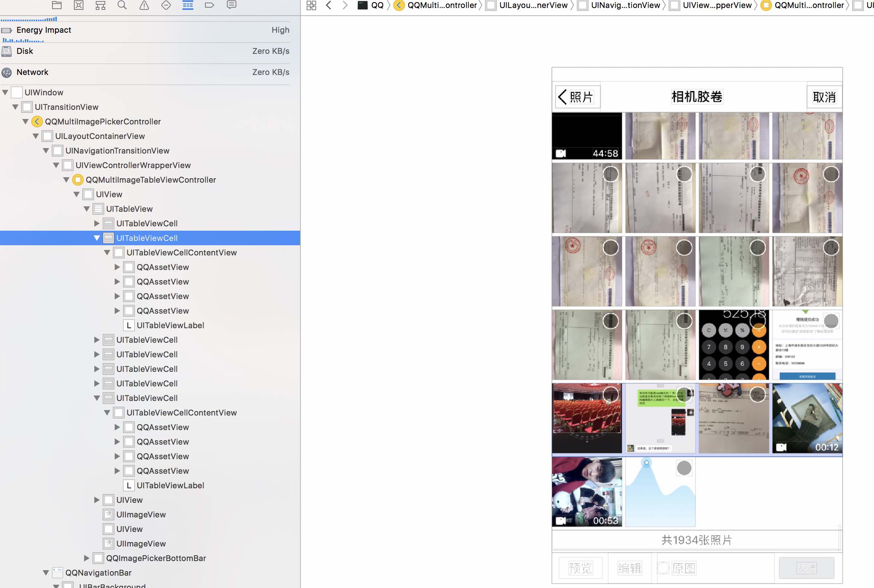The height and width of the screenshot is (588, 874).
Task: Toggle the 原图 original image radio button
Action: pyautogui.click(x=663, y=568)
